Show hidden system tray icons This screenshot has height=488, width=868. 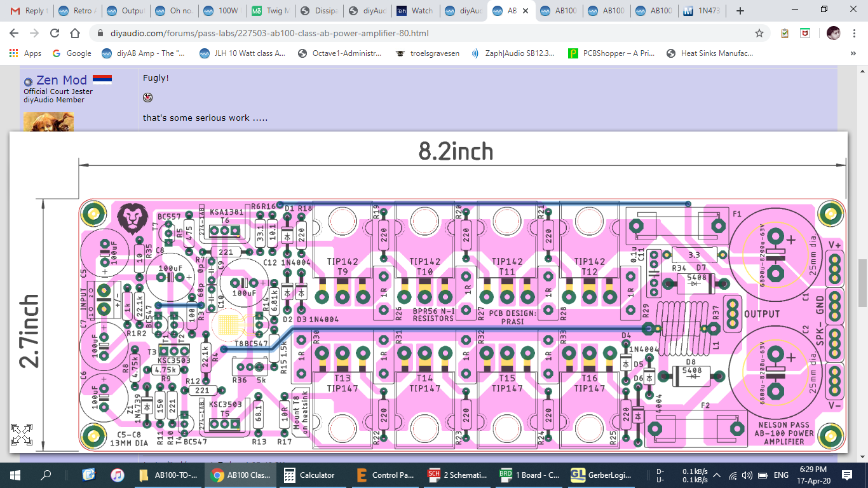click(717, 475)
